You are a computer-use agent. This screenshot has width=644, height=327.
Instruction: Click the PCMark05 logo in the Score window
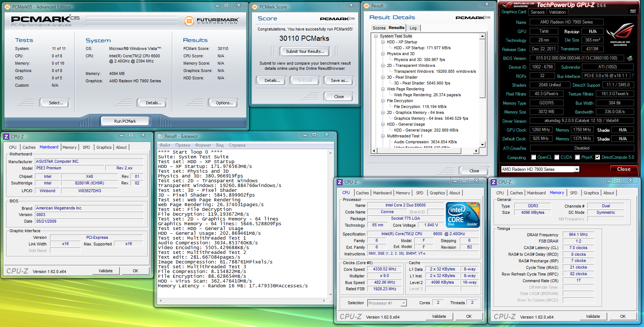337,19
